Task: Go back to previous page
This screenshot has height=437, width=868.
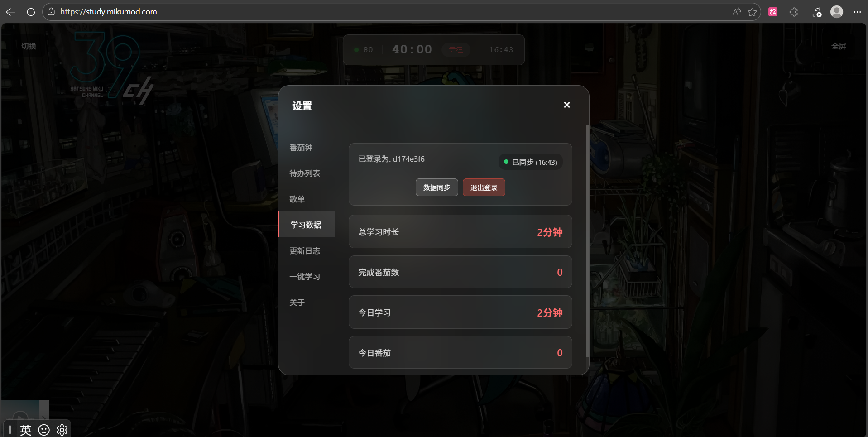Action: pos(10,12)
